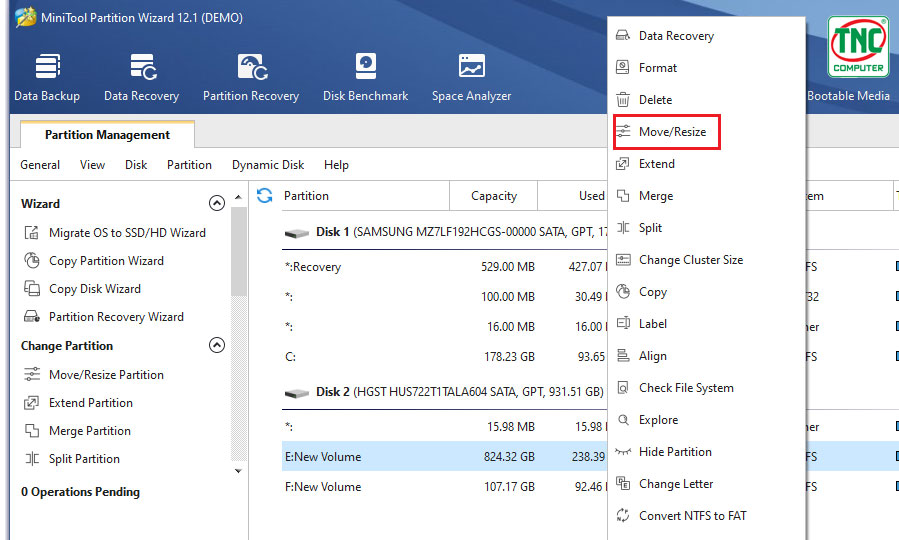This screenshot has height=540, width=899.
Task: Collapse the Wizard section
Action: (x=217, y=203)
